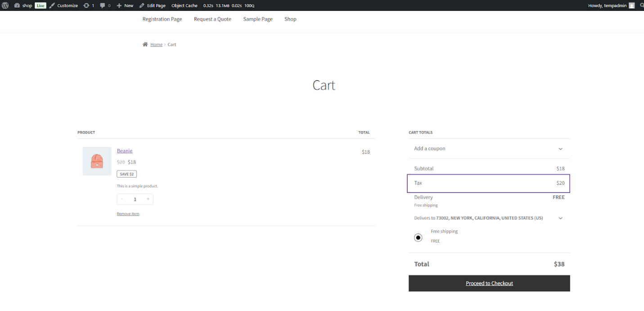Screen dimensions: 644x311
Task: Click the WordPress logo icon
Action: [x=5, y=5]
